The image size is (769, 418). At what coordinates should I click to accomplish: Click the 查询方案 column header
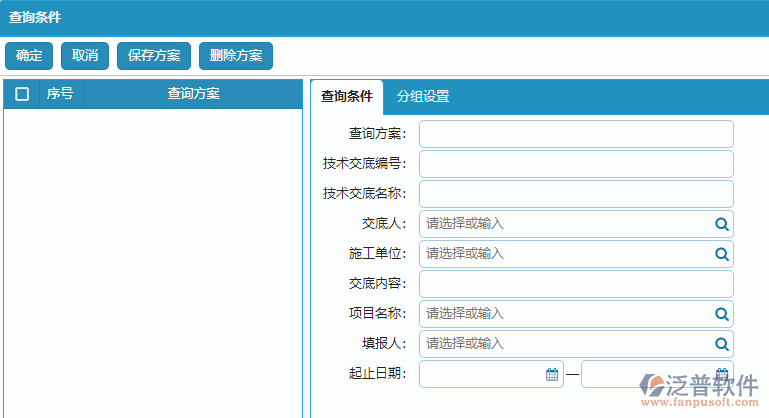(x=193, y=94)
